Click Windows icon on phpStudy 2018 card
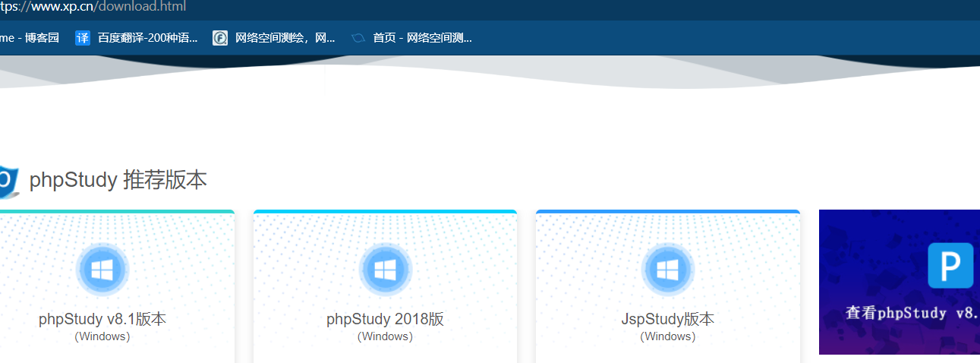Screen dimensions: 980x363 (x=386, y=269)
